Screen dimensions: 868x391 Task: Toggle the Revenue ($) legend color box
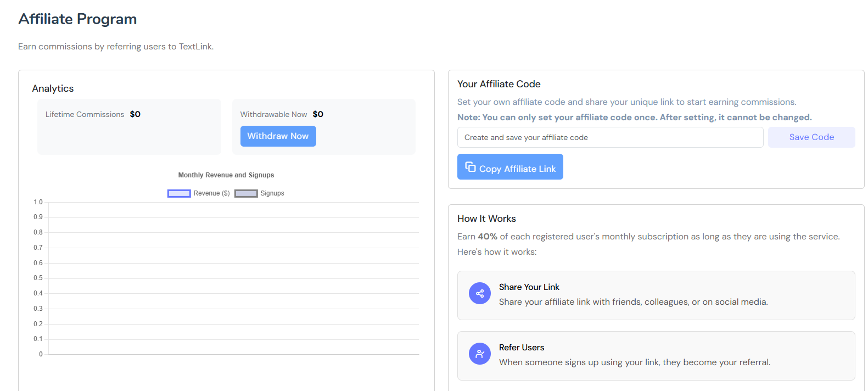(179, 193)
